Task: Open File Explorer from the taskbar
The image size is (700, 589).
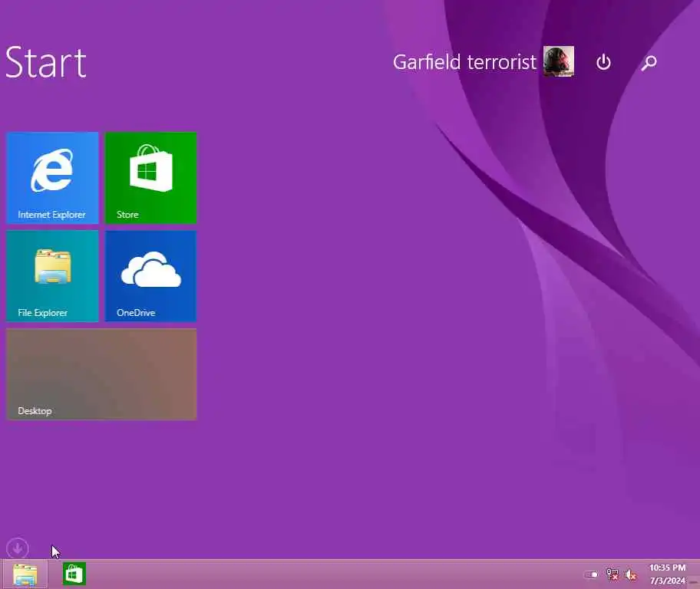Action: click(x=25, y=574)
